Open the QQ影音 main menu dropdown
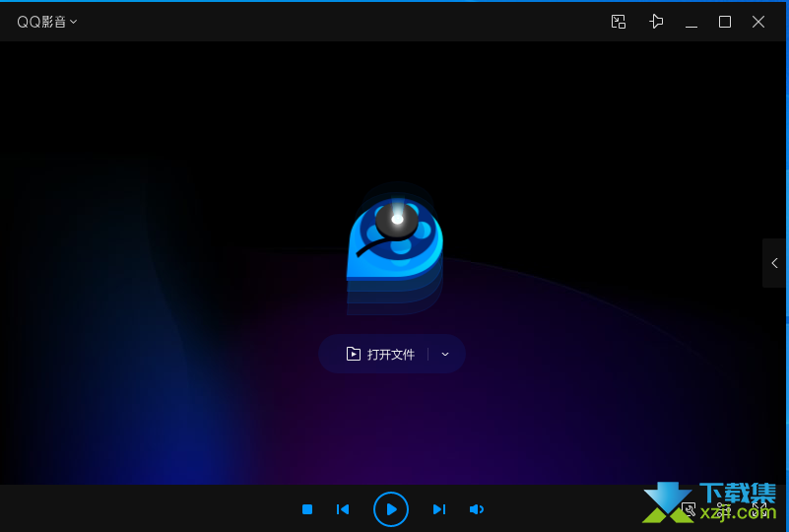 (x=47, y=22)
